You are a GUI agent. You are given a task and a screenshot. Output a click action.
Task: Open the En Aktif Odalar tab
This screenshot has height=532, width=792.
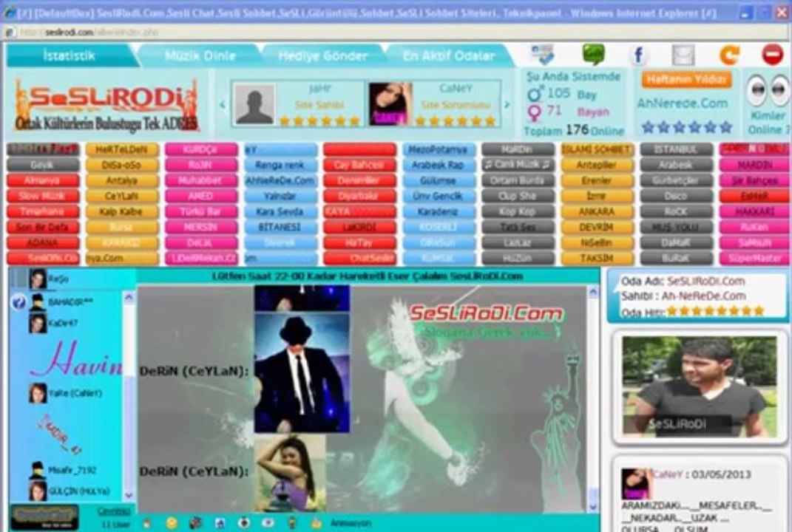449,55
